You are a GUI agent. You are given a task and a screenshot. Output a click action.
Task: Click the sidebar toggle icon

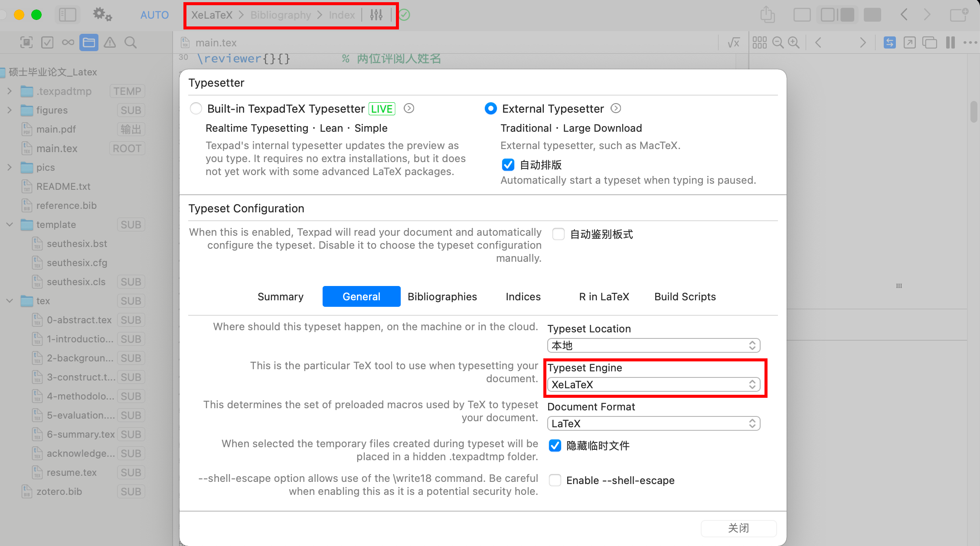pyautogui.click(x=68, y=15)
